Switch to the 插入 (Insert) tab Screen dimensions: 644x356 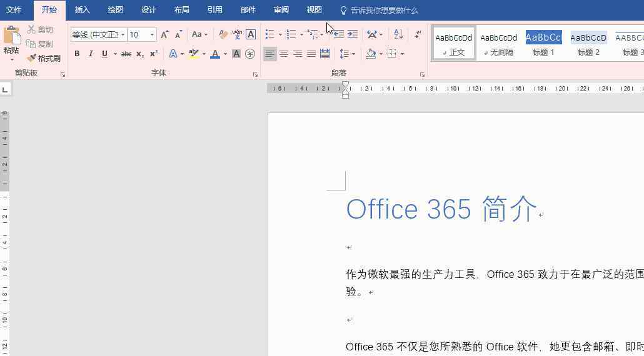click(82, 10)
